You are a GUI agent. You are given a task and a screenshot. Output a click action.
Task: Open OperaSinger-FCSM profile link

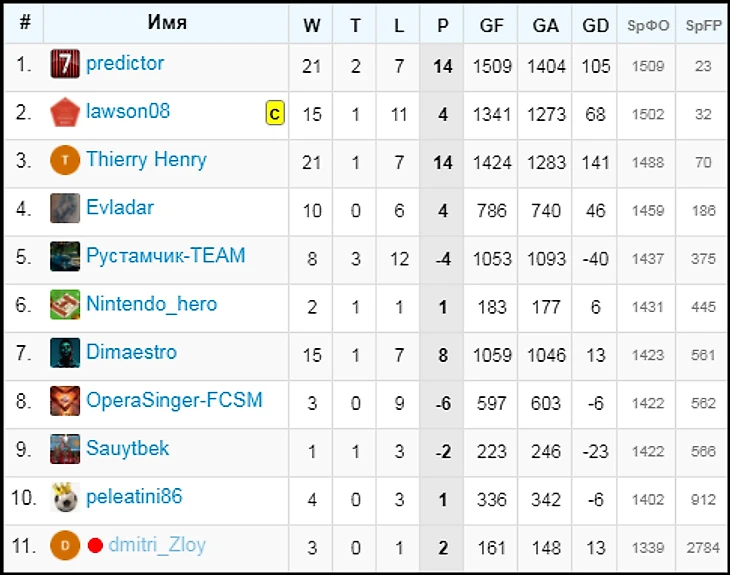click(x=174, y=400)
